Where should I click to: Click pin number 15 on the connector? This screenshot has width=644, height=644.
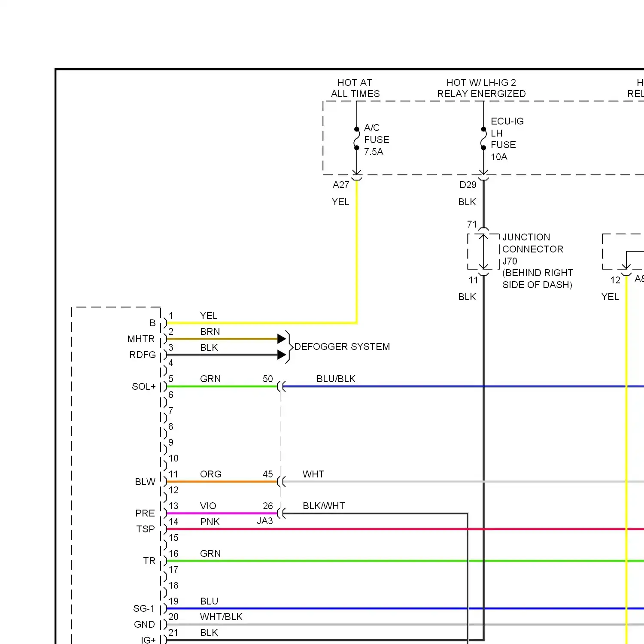point(173,538)
